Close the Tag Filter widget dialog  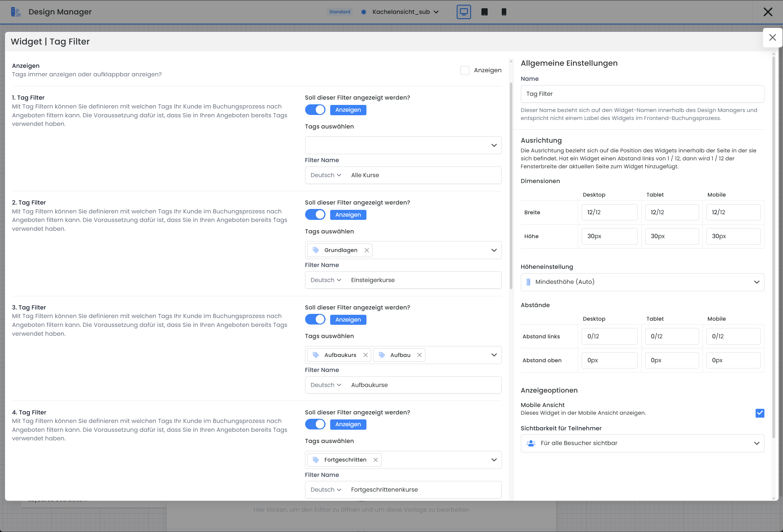click(x=772, y=37)
